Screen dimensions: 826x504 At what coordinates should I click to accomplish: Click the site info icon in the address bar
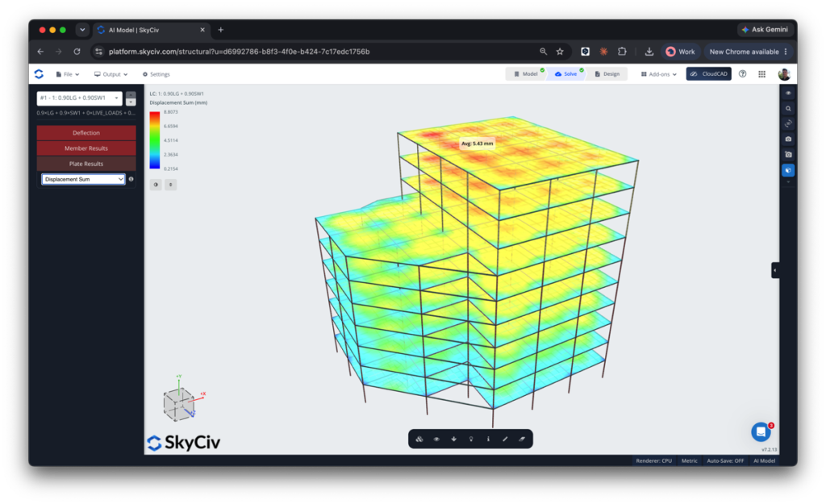[x=98, y=52]
